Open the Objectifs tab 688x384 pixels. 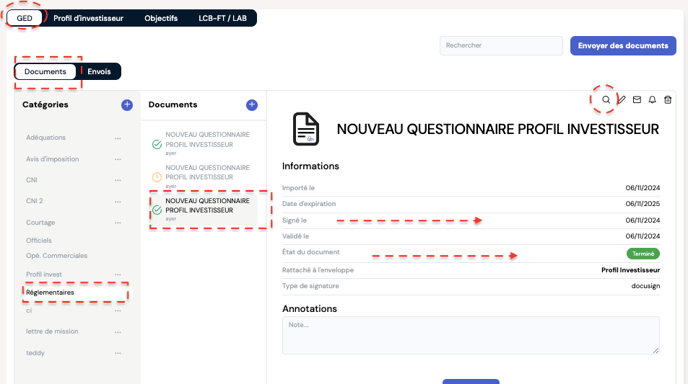point(161,18)
